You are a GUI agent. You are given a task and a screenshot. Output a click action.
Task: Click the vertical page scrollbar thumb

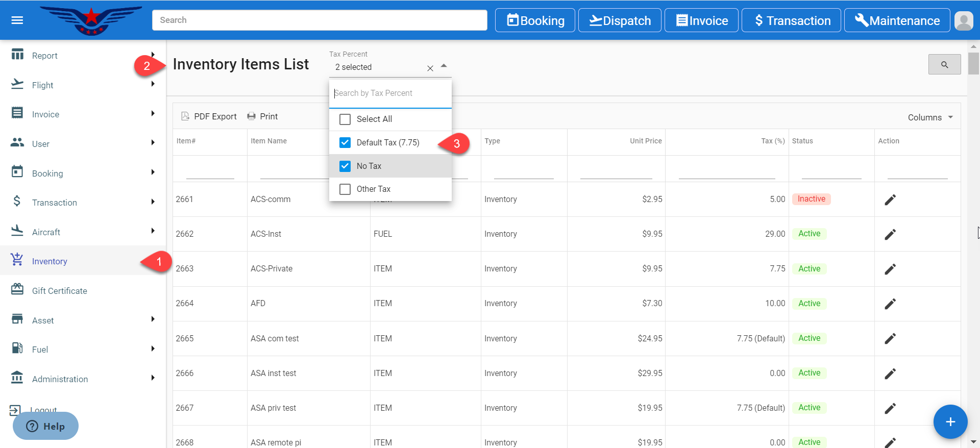click(973, 64)
